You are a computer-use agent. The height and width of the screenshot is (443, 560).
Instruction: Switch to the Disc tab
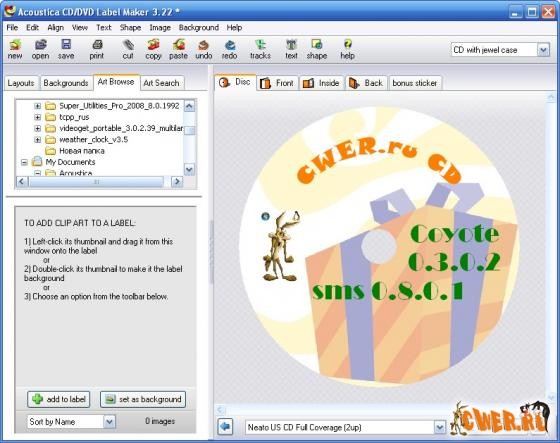coord(235,83)
